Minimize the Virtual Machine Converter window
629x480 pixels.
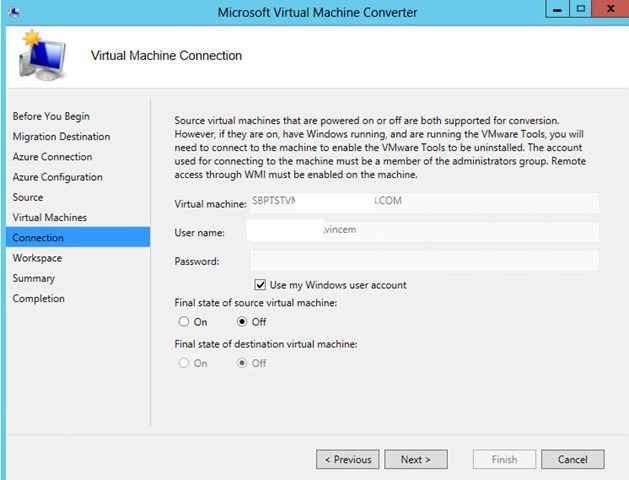557,9
